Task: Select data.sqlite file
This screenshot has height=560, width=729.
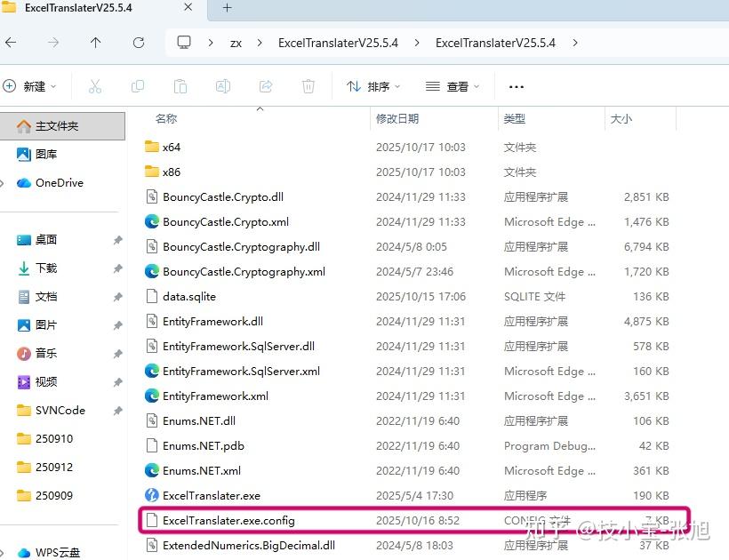Action: [x=189, y=297]
